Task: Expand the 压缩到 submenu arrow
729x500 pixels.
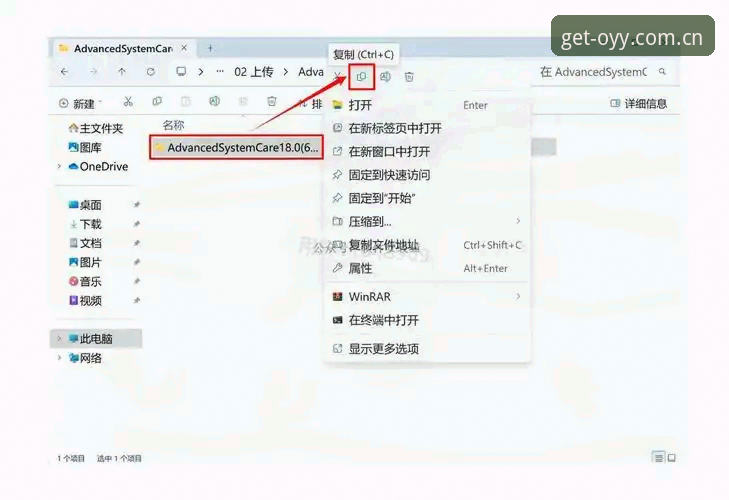Action: click(x=518, y=221)
